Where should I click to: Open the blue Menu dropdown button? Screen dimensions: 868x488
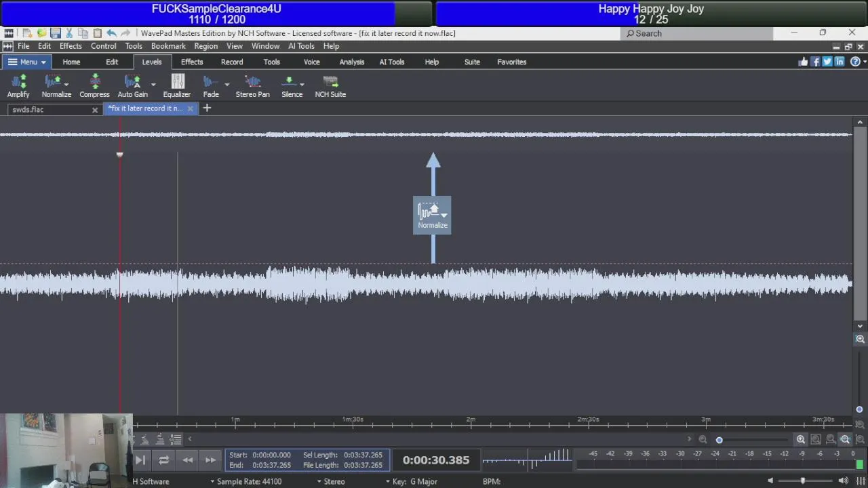pos(27,62)
